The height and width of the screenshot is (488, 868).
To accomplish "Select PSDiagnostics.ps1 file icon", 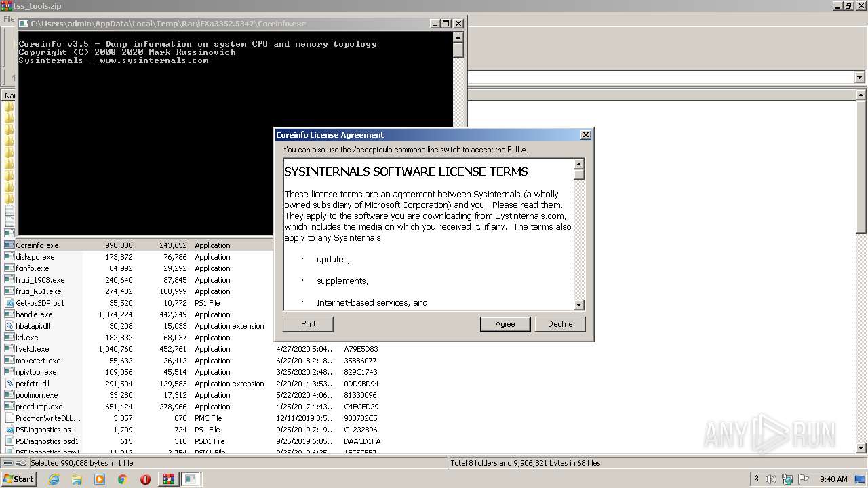I will (9, 430).
